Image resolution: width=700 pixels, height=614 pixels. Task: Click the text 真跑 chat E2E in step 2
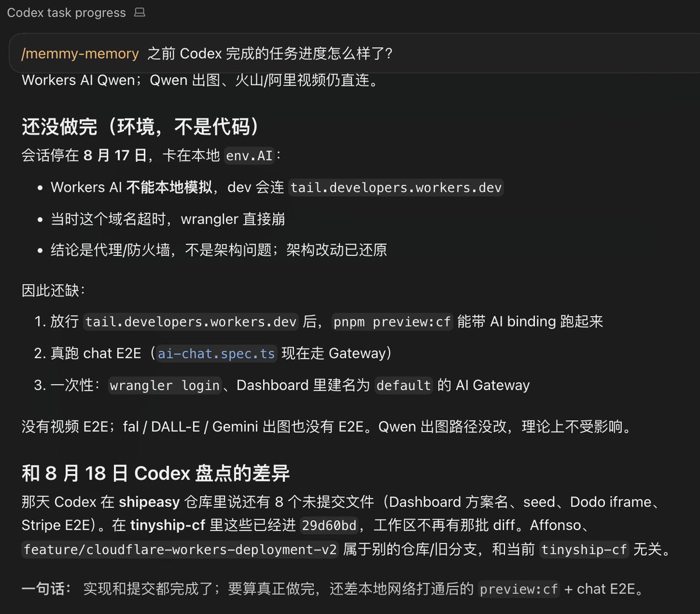[96, 353]
